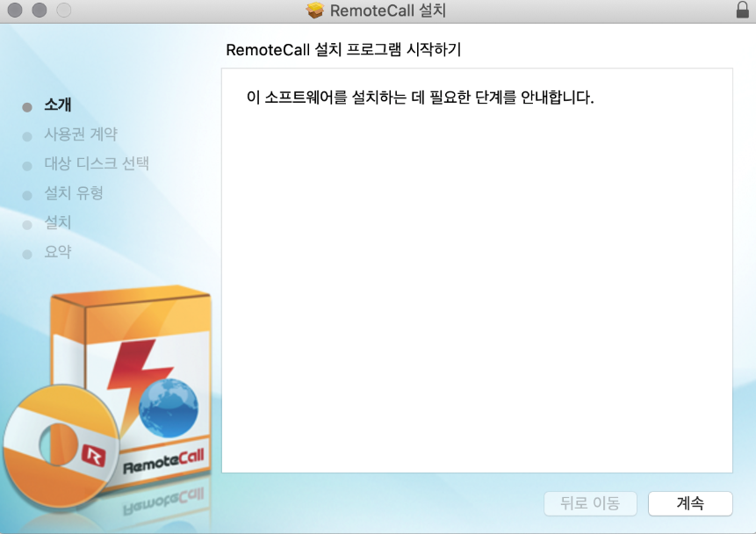Minimize the installer with the second window button

[40, 11]
